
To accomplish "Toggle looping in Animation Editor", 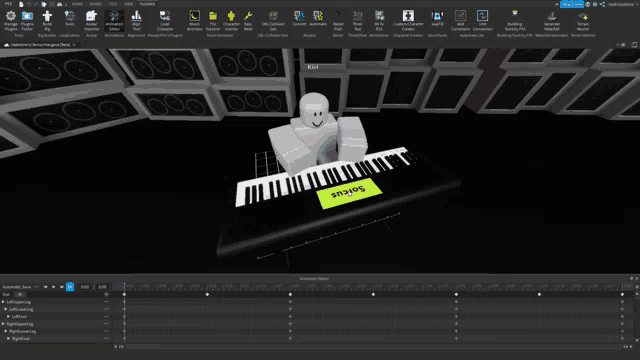I will point(70,287).
